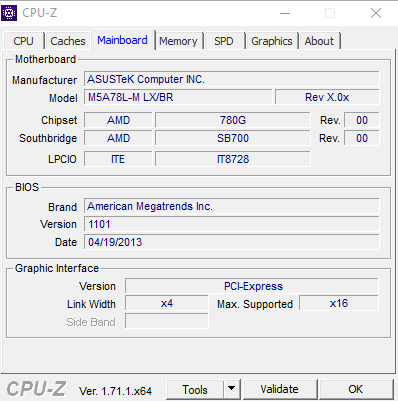This screenshot has width=398, height=401.
Task: Click the Validate button
Action: click(280, 389)
